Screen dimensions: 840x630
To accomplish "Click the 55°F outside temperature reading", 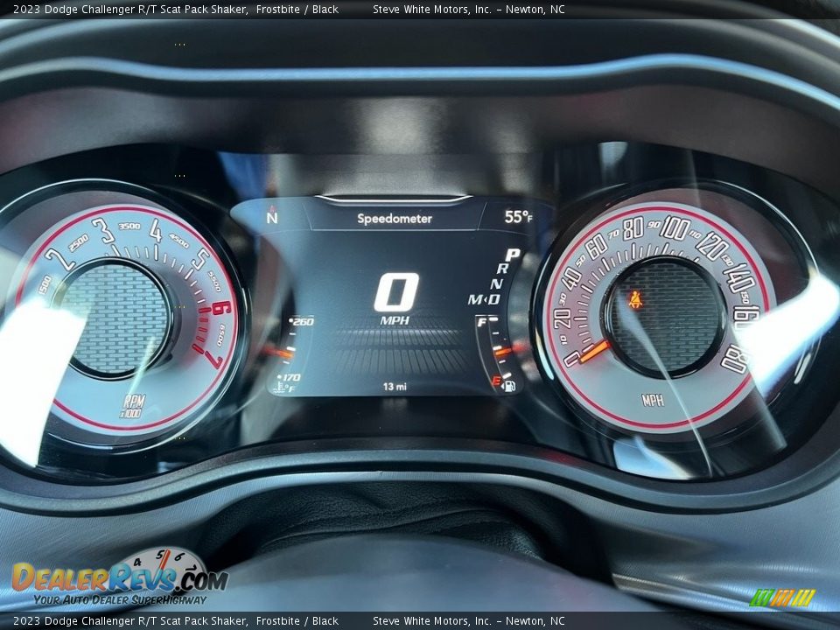I will coord(518,217).
